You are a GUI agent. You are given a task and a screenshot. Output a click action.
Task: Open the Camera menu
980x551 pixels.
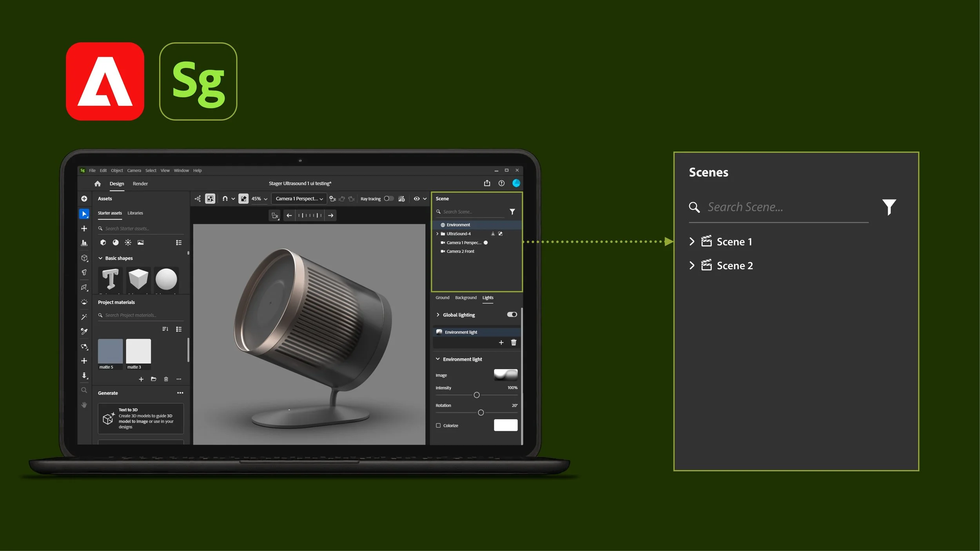134,170
